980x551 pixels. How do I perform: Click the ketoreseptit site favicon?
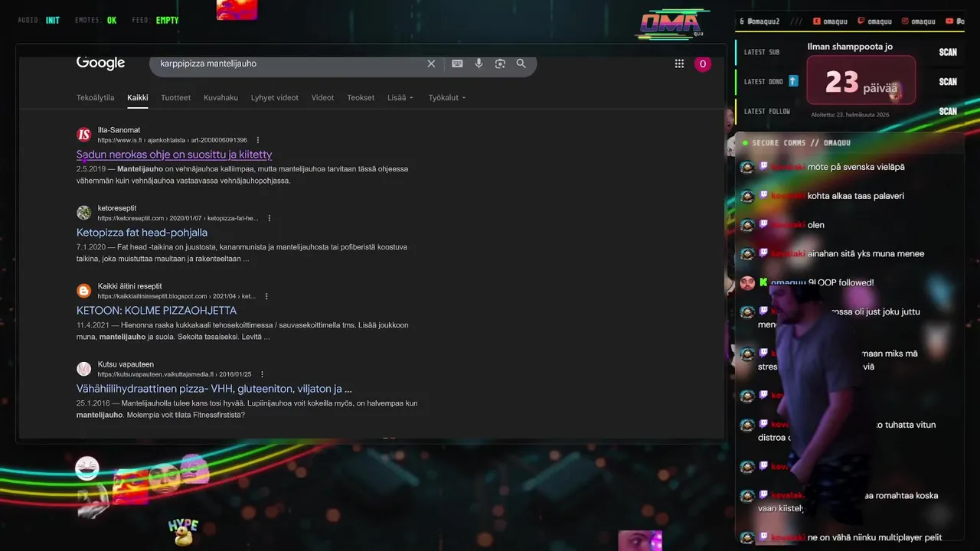tap(84, 213)
